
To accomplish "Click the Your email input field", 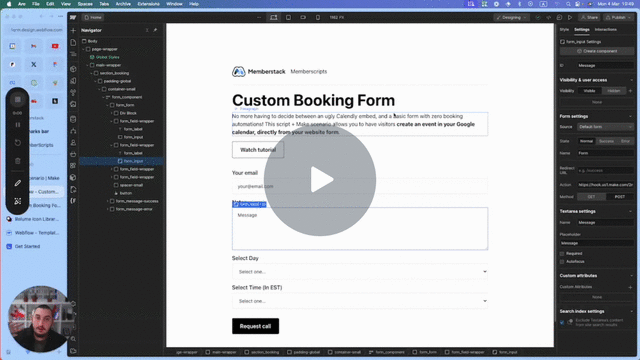I will (360, 187).
